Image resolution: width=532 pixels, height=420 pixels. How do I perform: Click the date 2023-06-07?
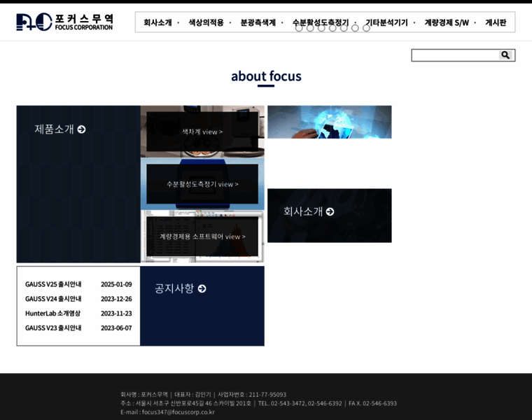[x=116, y=328]
